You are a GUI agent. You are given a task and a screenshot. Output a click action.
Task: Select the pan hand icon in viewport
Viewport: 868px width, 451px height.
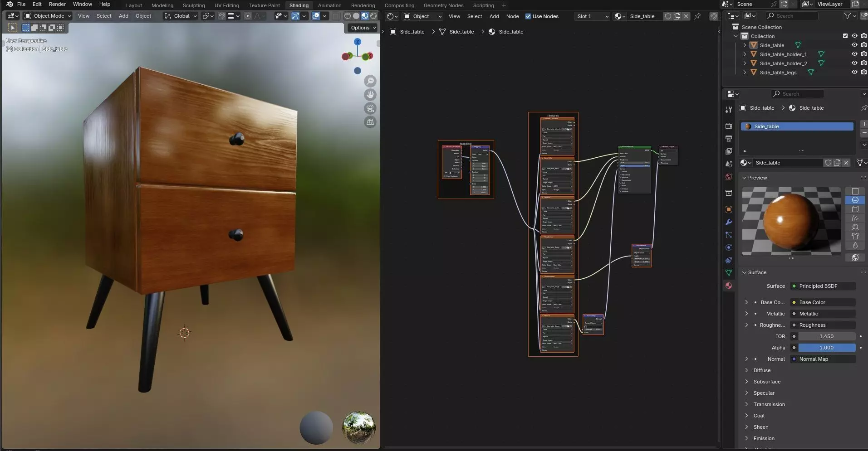tap(370, 95)
